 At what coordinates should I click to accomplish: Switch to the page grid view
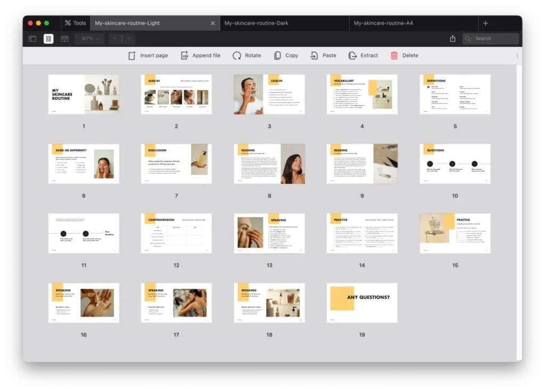[48, 39]
